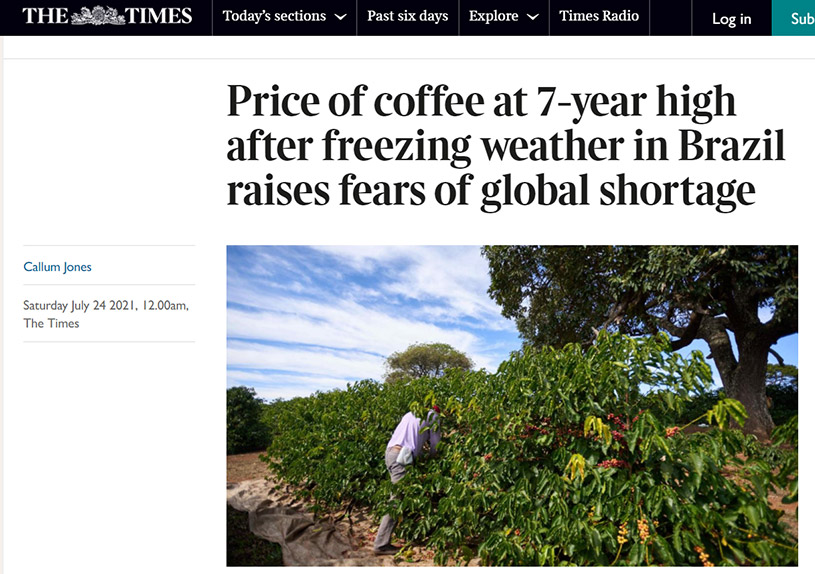
Task: Open the coffee plantation article photo
Action: pos(512,405)
